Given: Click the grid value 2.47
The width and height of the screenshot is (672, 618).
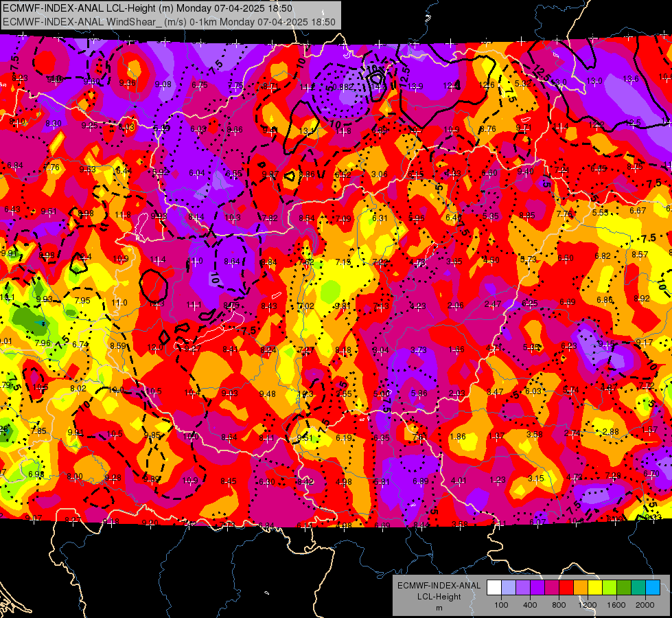Looking at the screenshot, I should point(492,304).
